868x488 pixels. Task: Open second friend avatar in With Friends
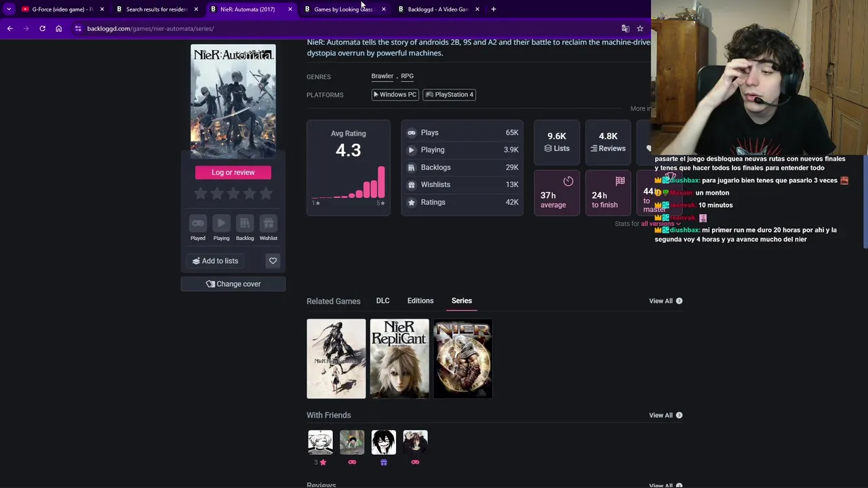[352, 442]
